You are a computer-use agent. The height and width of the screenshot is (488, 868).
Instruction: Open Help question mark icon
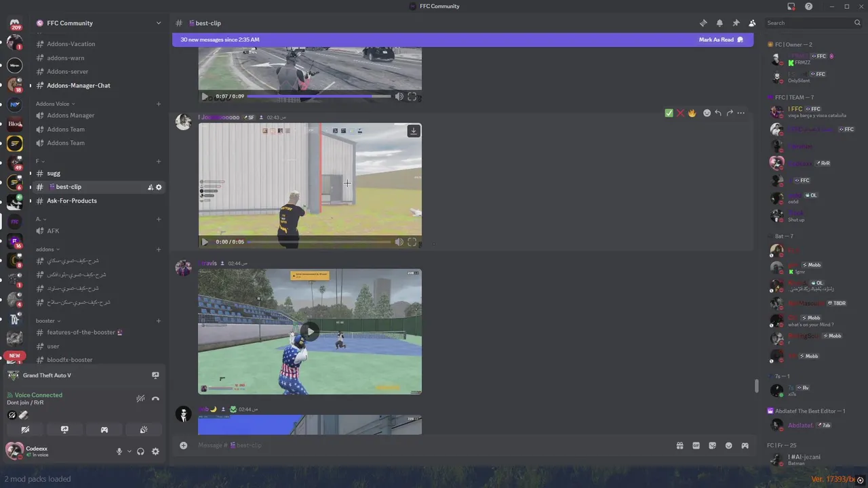(x=809, y=6)
